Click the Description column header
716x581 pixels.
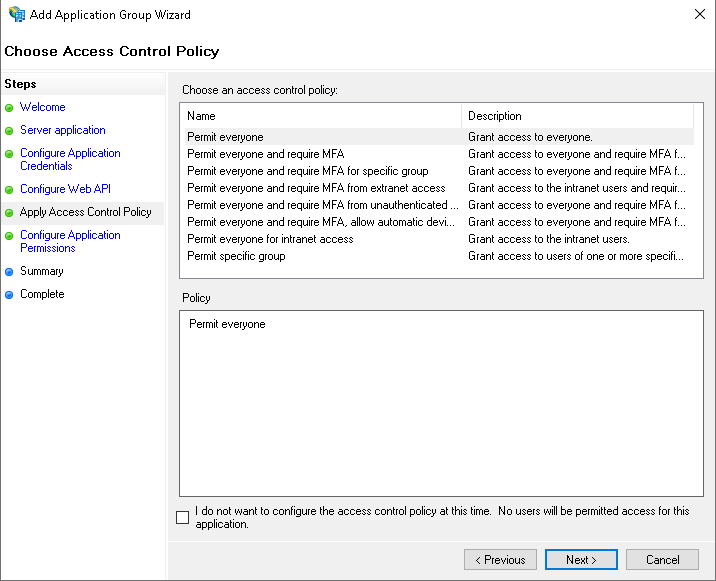576,116
